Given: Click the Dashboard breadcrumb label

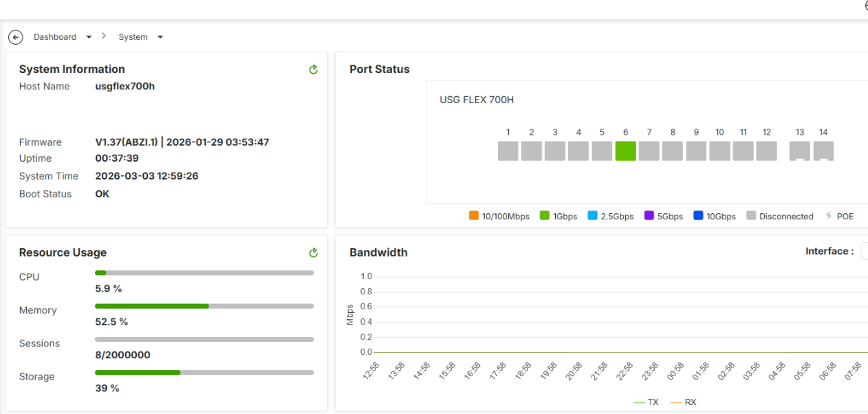Looking at the screenshot, I should click(55, 37).
